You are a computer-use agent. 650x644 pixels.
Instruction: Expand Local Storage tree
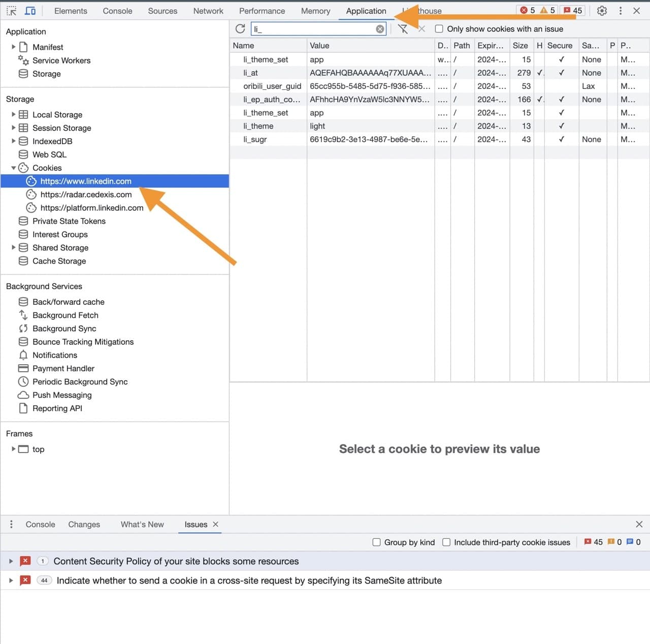(x=13, y=114)
